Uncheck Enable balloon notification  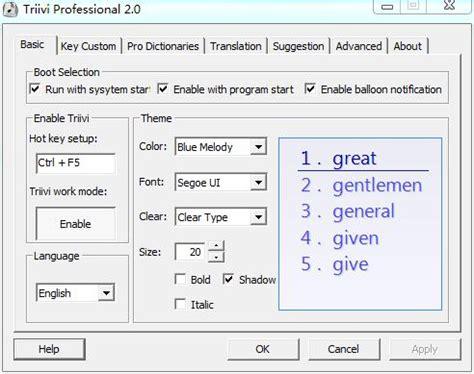coord(310,89)
